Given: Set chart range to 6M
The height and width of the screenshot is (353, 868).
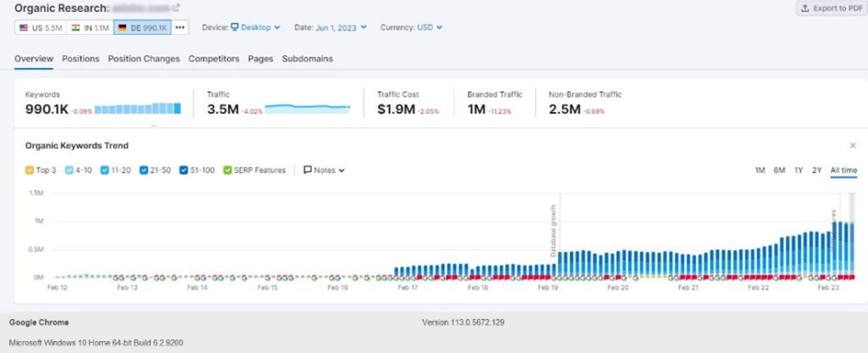Looking at the screenshot, I should coord(780,170).
